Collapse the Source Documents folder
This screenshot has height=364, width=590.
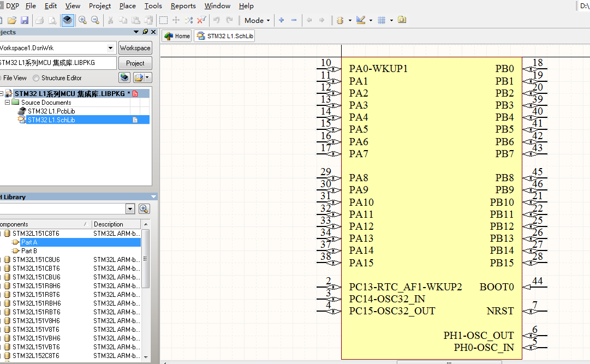[7, 102]
